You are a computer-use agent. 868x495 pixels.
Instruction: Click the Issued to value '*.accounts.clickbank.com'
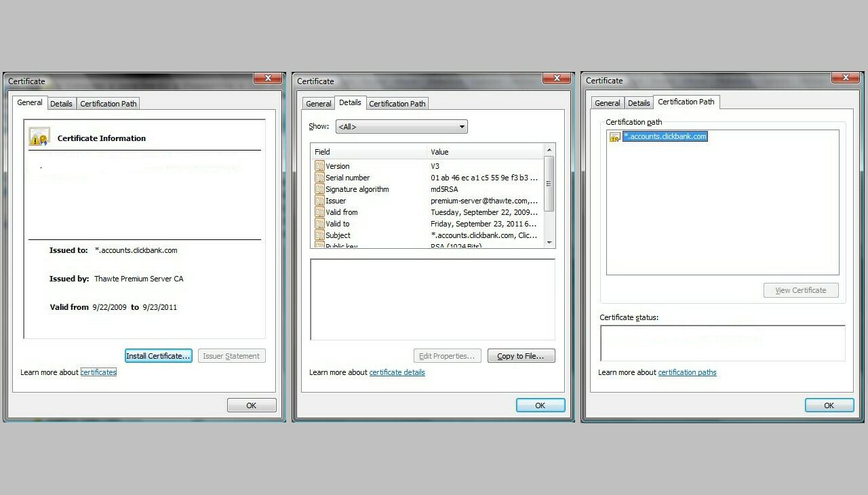[x=136, y=250]
